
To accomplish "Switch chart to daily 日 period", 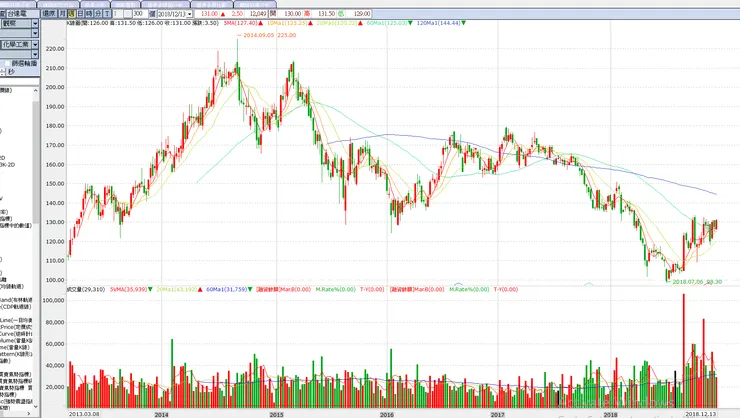I will click(80, 14).
